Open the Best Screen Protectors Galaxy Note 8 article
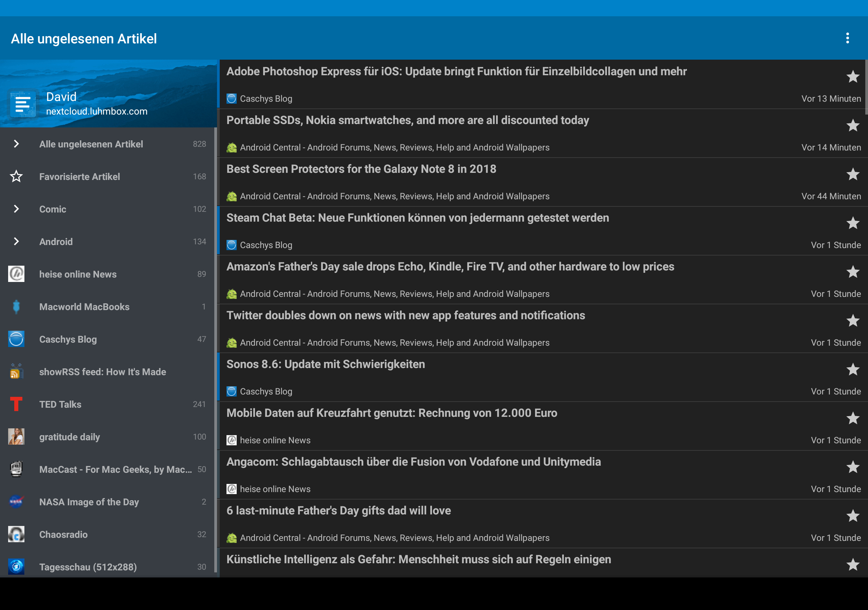This screenshot has height=610, width=868. point(361,169)
